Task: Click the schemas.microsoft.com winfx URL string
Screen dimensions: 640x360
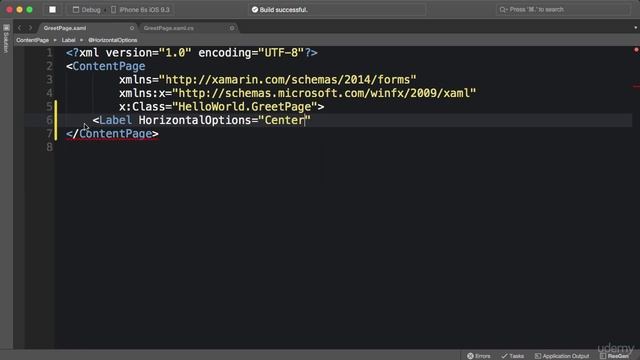Action: tap(324, 93)
